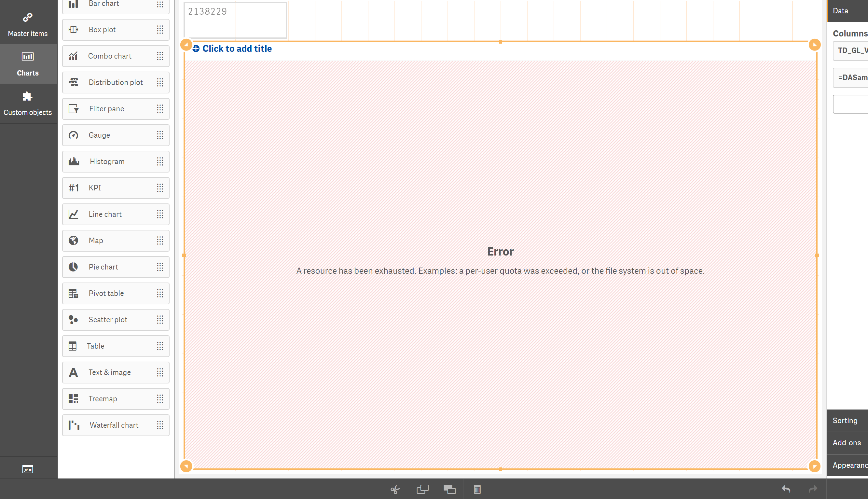The height and width of the screenshot is (499, 868).
Task: Switch to the Charts panel
Action: tap(28, 64)
